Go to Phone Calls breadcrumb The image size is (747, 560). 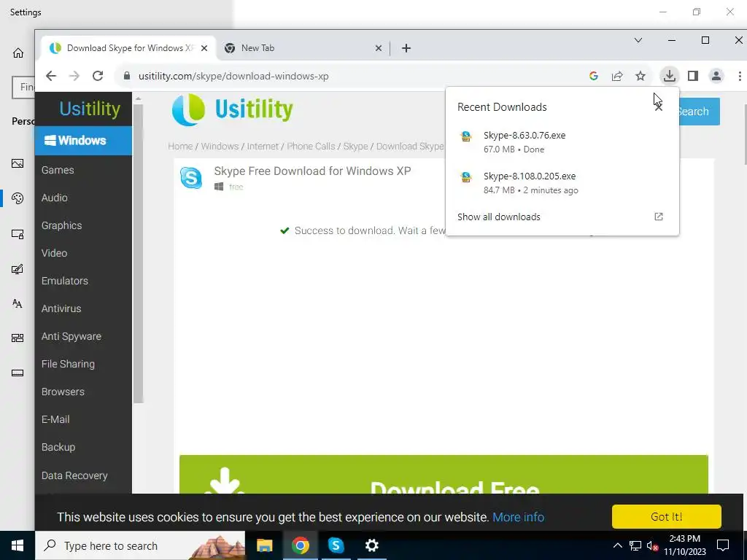(311, 146)
